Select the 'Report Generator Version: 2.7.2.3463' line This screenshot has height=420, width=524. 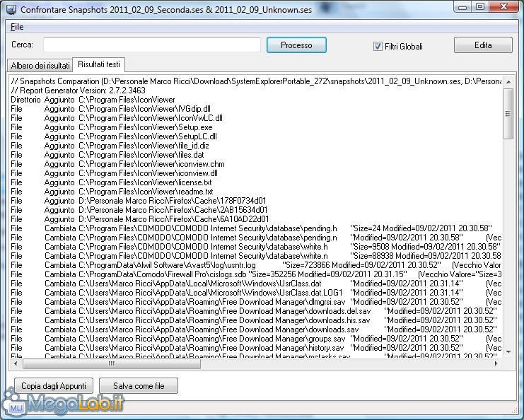pos(78,91)
